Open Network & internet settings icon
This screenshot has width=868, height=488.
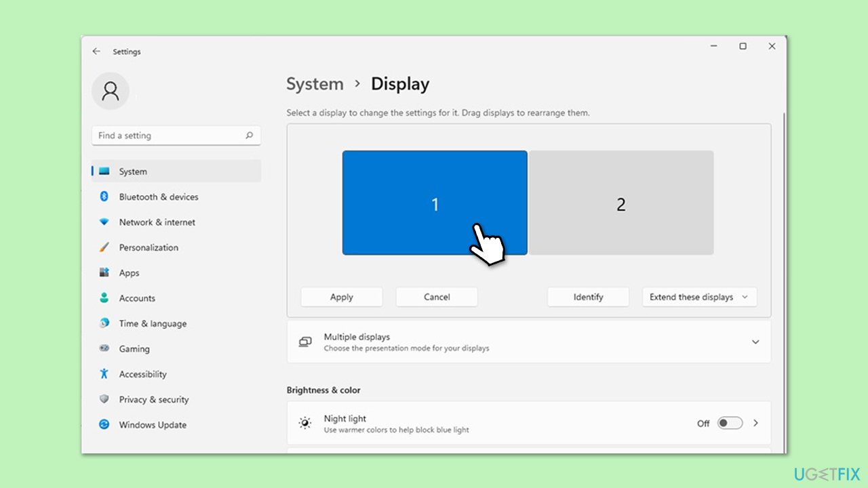[x=104, y=222]
